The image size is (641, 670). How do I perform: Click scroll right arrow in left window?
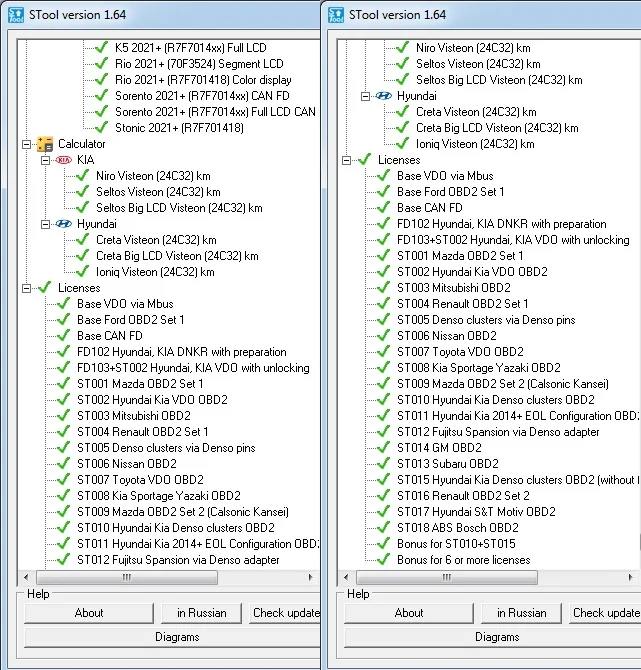(310, 577)
